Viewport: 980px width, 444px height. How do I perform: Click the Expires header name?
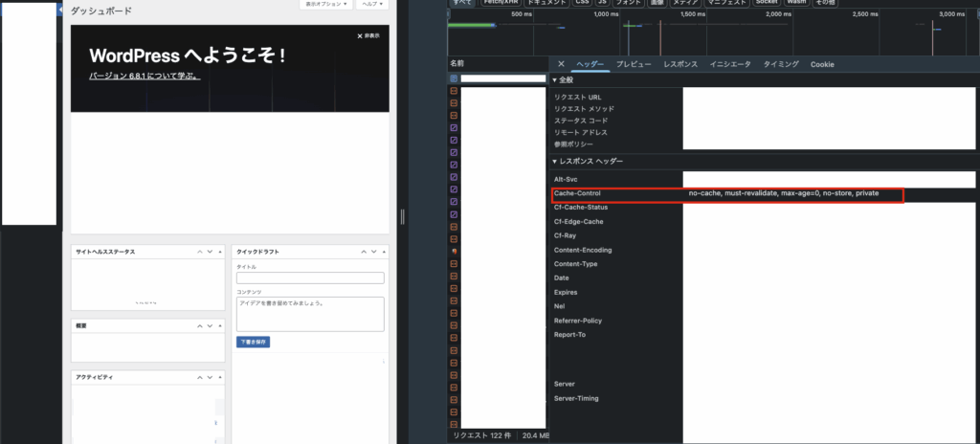pos(566,292)
